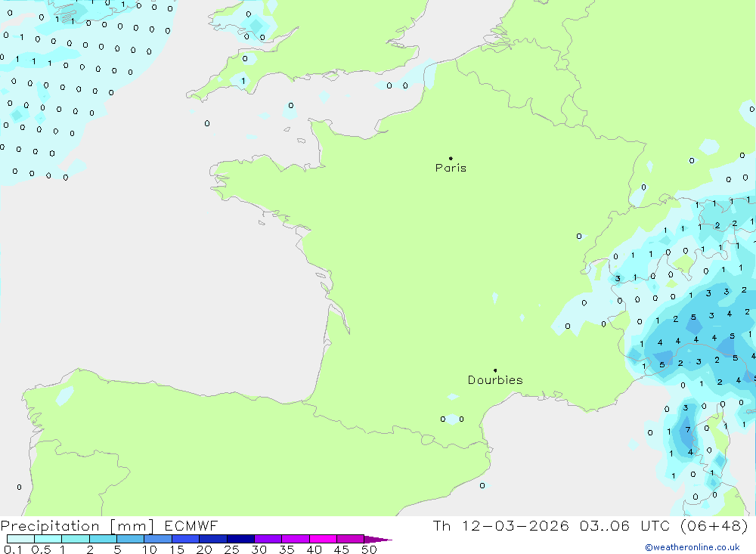
Task: Click the ECMWF model name
Action: (x=191, y=525)
